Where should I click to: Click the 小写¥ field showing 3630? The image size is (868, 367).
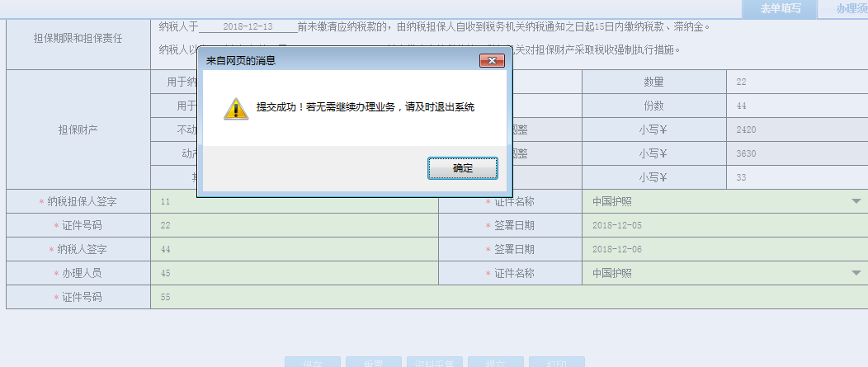click(797, 154)
